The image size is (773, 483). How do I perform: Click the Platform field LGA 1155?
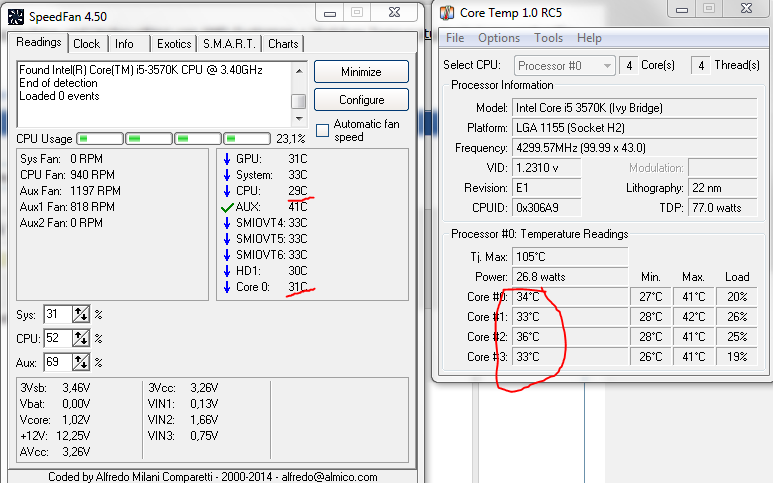tap(634, 128)
